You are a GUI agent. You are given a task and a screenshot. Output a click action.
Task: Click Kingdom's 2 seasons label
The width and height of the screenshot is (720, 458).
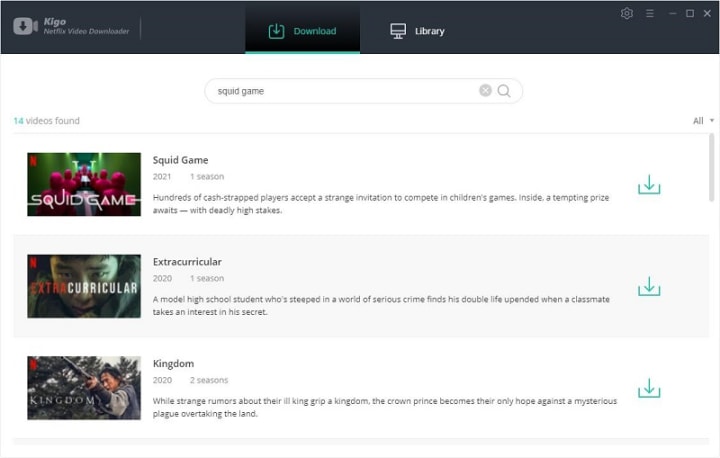[209, 380]
